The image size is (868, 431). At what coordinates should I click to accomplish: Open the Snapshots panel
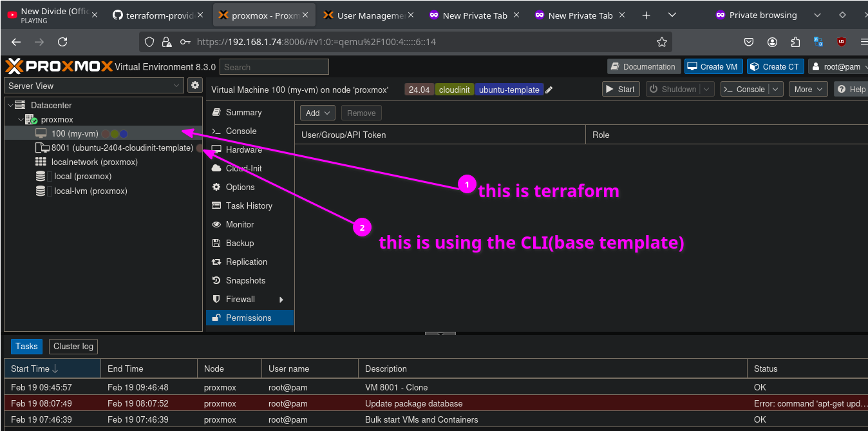click(x=245, y=280)
